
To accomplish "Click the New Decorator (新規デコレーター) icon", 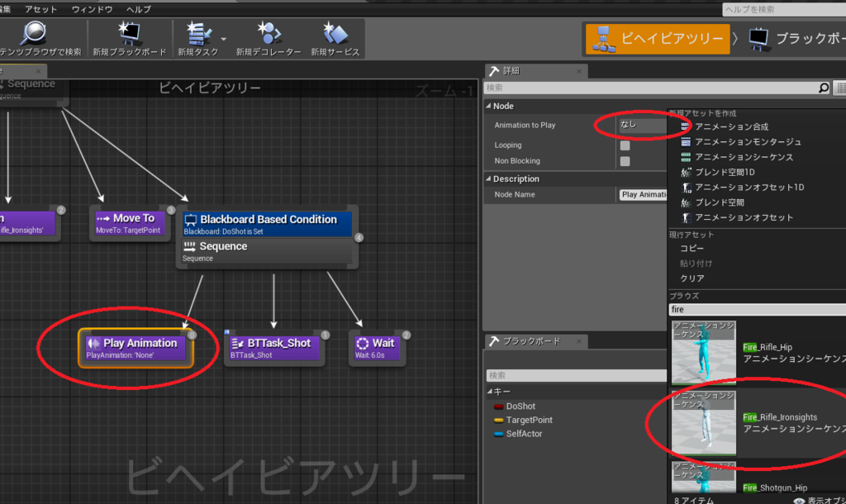I will click(269, 34).
